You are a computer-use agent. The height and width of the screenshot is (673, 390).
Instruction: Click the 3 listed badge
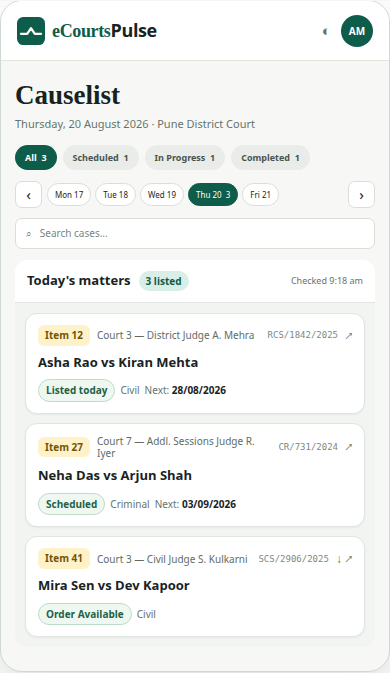point(163,281)
